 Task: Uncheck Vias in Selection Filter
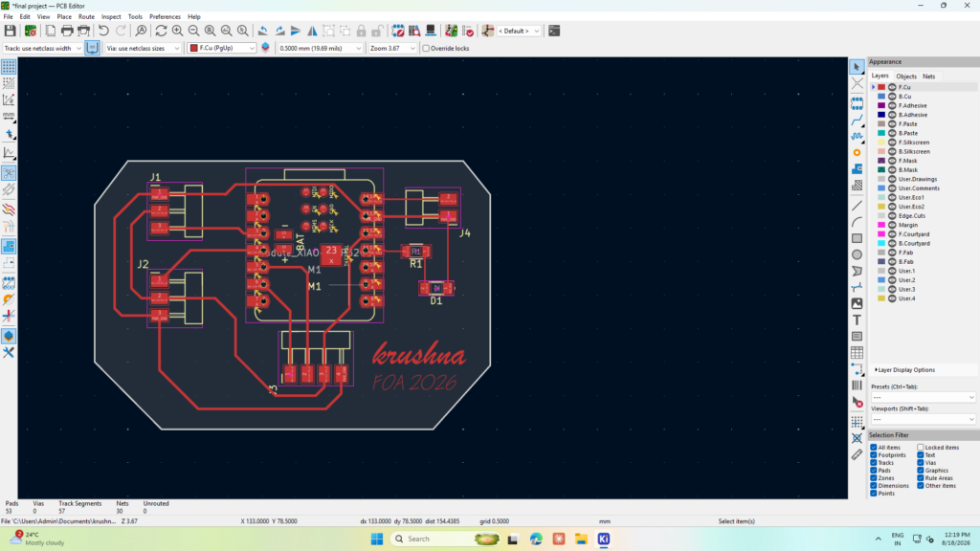click(921, 463)
